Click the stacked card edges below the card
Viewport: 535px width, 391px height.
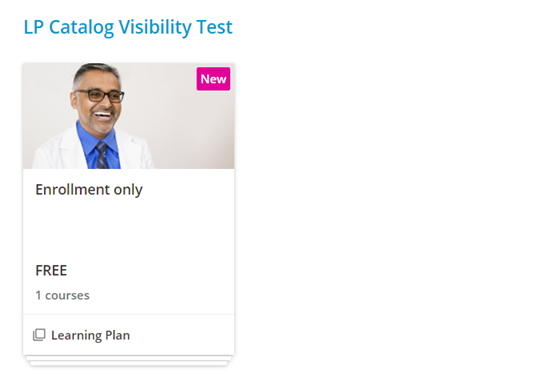[129, 361]
